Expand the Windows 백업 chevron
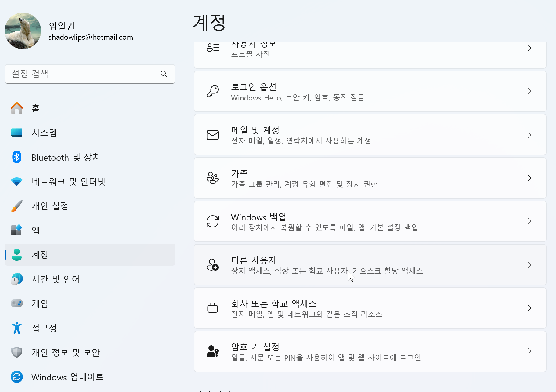 529,221
